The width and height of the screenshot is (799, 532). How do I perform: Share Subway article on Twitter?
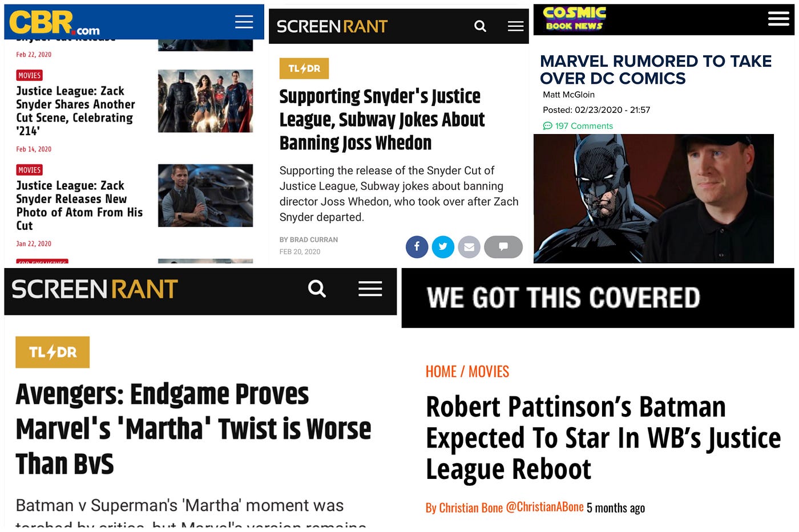tap(443, 247)
